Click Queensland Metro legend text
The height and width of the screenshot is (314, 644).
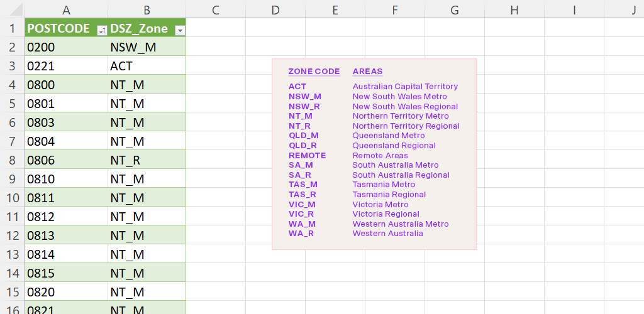389,135
